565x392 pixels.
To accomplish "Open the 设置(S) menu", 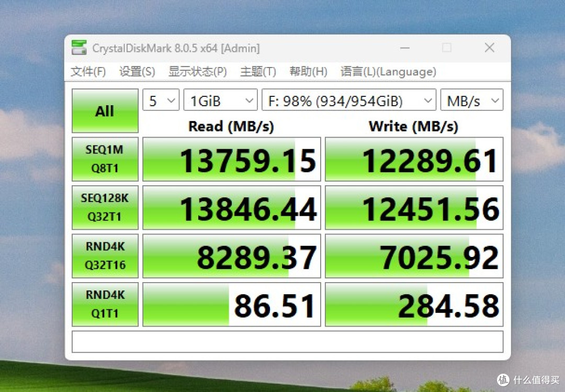I will pos(137,71).
